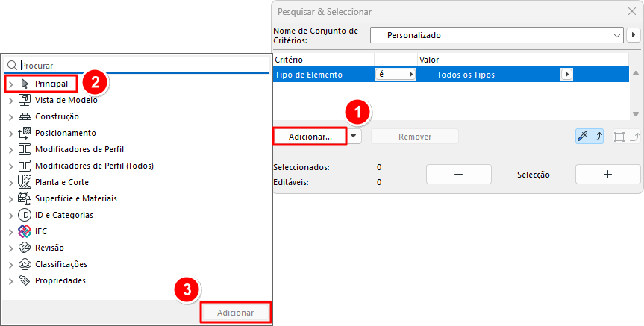
Task: Expand the Vista de Modelo group
Action: click(x=11, y=101)
